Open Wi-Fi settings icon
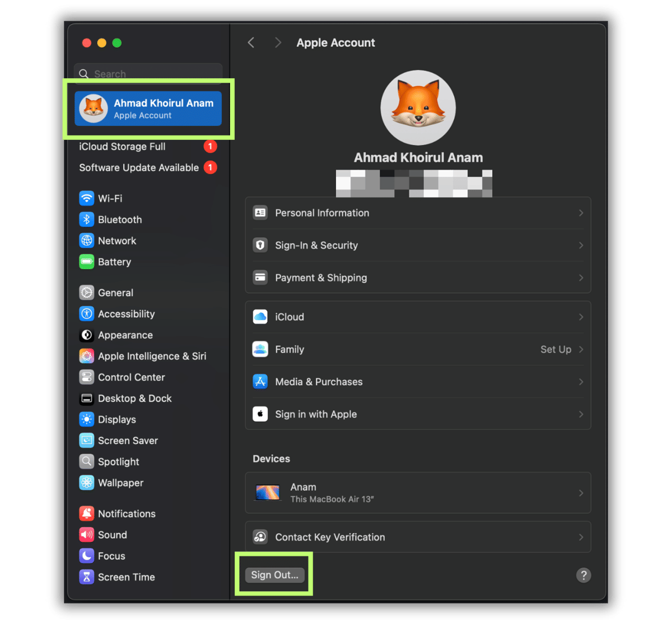The height and width of the screenshot is (624, 672). pos(86,198)
